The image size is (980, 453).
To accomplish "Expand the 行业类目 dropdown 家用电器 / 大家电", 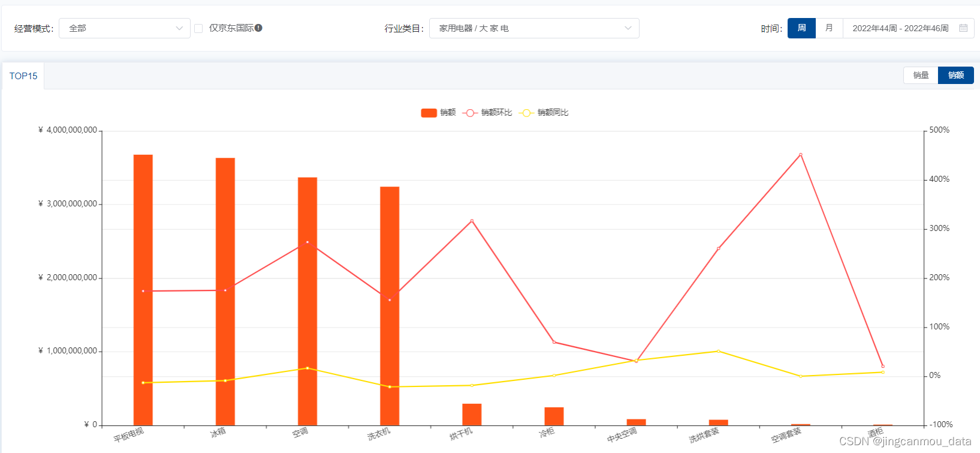I will pos(534,28).
